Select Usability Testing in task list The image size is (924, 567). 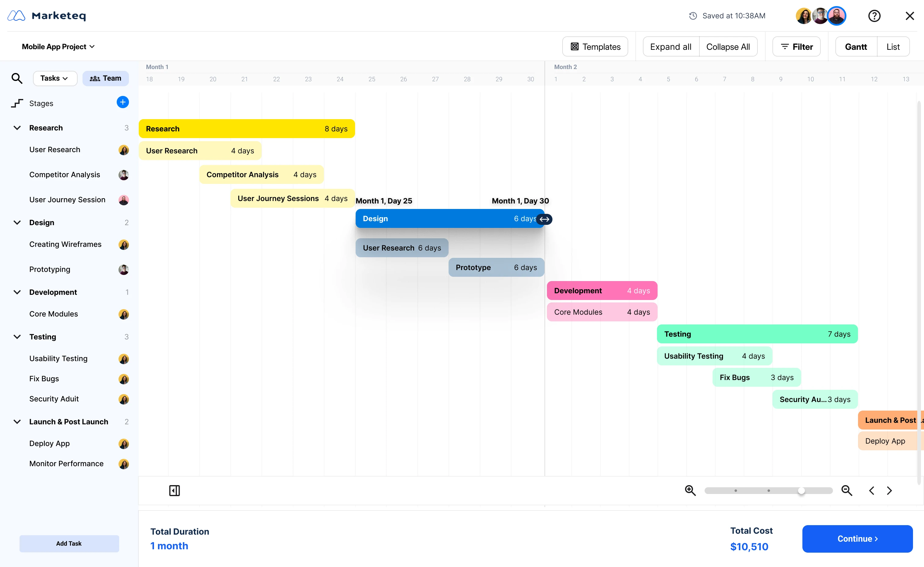click(x=58, y=359)
